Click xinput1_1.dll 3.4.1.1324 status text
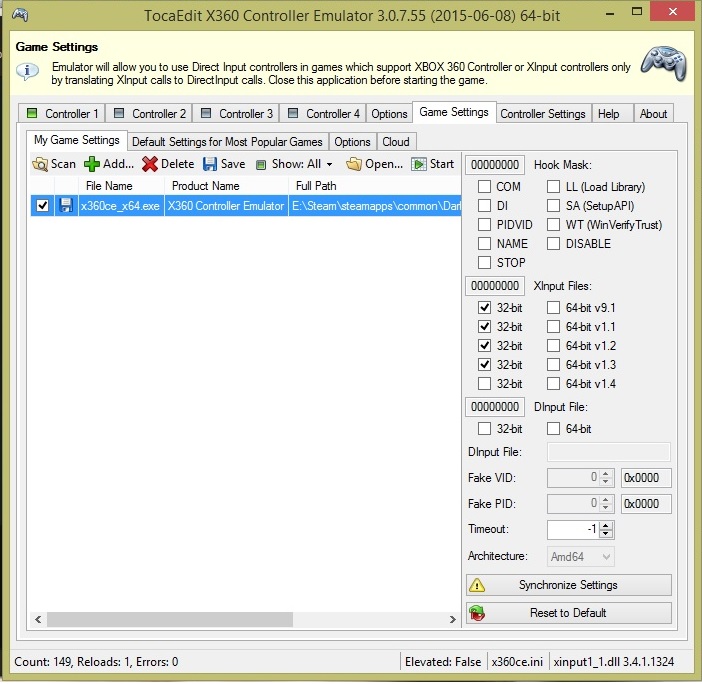This screenshot has height=684, width=702. (x=614, y=662)
